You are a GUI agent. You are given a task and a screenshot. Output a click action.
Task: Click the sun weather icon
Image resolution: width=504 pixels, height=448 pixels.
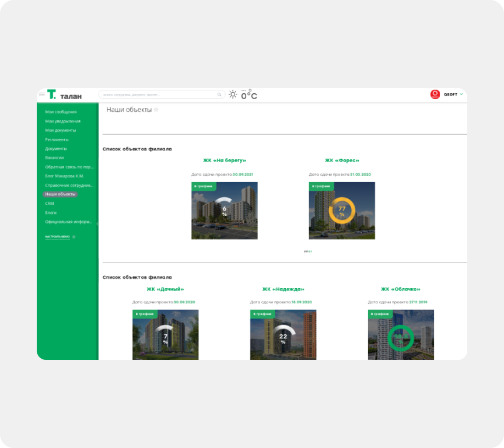coord(233,94)
